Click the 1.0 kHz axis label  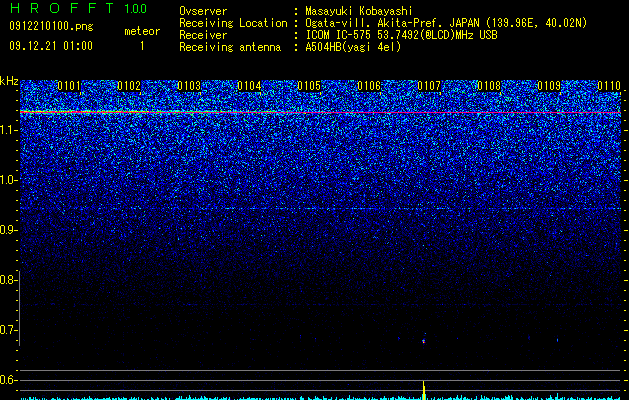point(8,180)
